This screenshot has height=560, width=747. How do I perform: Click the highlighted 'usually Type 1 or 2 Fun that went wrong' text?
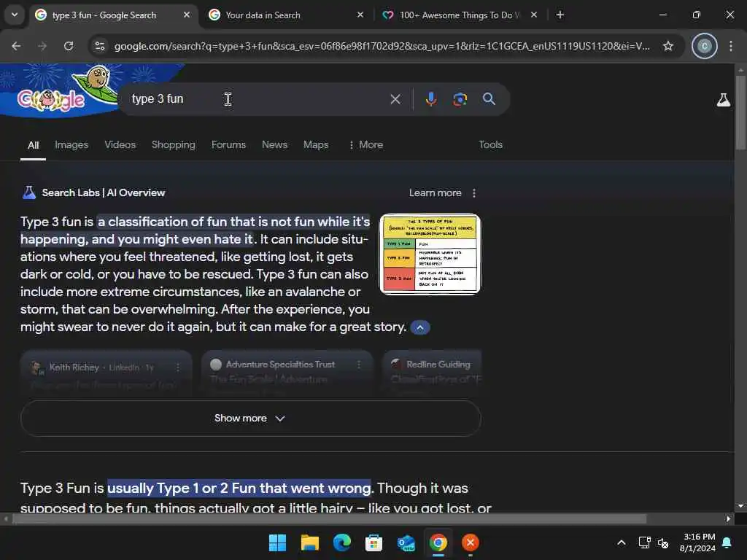point(239,488)
